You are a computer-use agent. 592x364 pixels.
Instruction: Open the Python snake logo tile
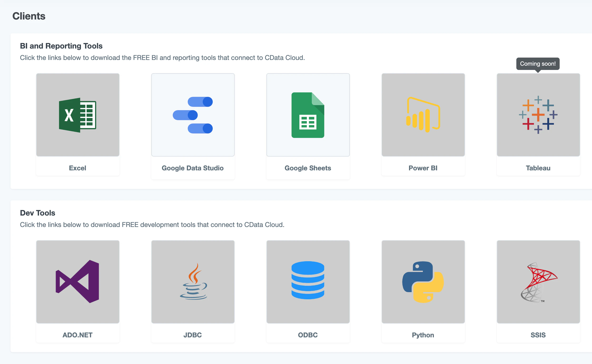click(423, 282)
